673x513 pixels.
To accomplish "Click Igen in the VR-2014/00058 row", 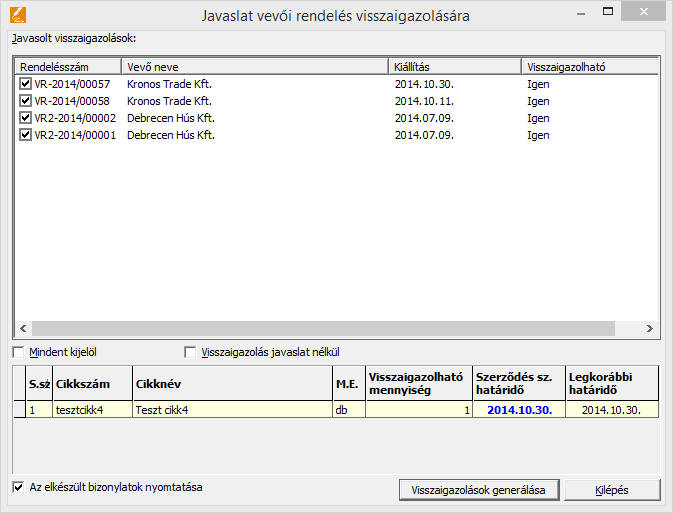I will click(x=538, y=101).
